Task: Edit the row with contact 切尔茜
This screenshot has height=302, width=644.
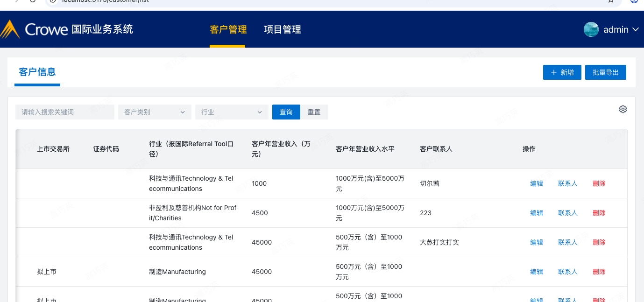Action: [536, 183]
